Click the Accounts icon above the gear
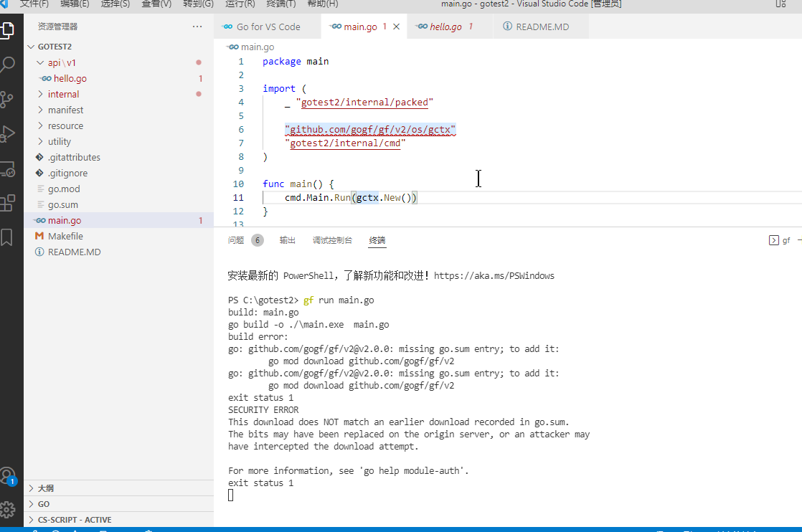 10,475
